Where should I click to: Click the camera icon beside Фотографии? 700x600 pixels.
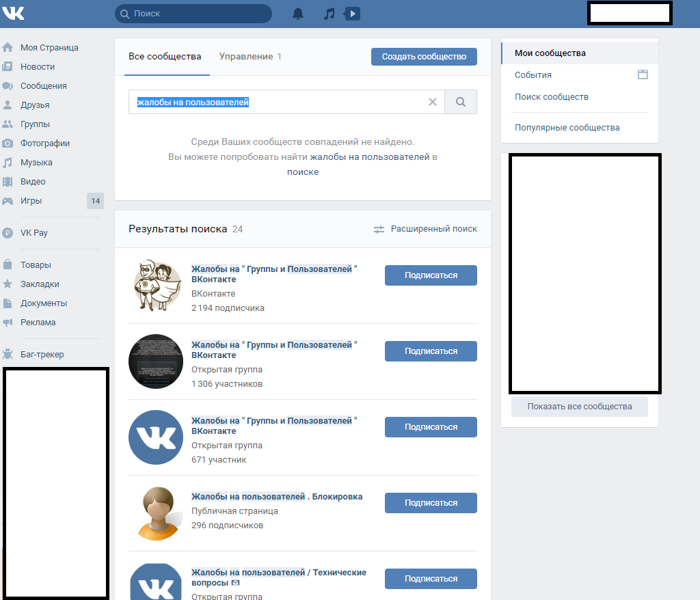pos(8,144)
